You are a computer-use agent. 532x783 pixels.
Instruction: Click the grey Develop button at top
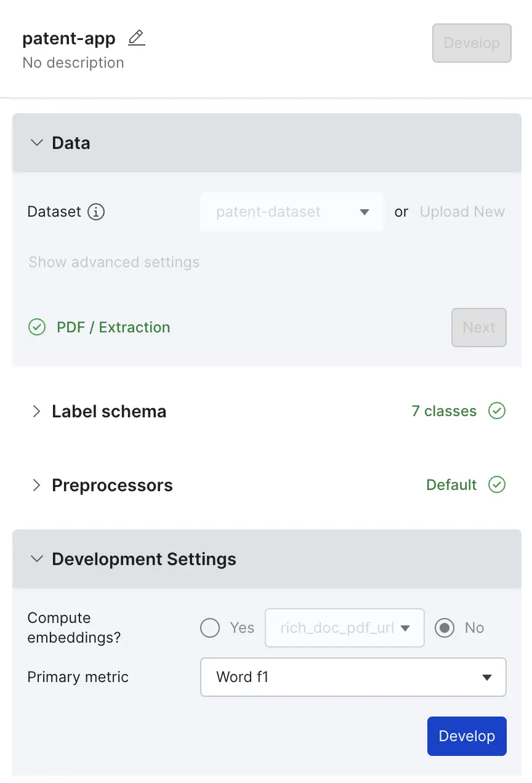pos(472,43)
